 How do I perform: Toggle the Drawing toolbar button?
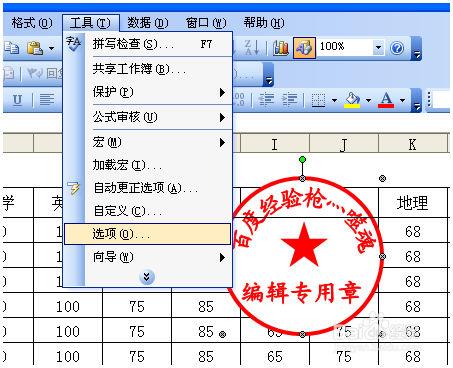click(x=304, y=48)
